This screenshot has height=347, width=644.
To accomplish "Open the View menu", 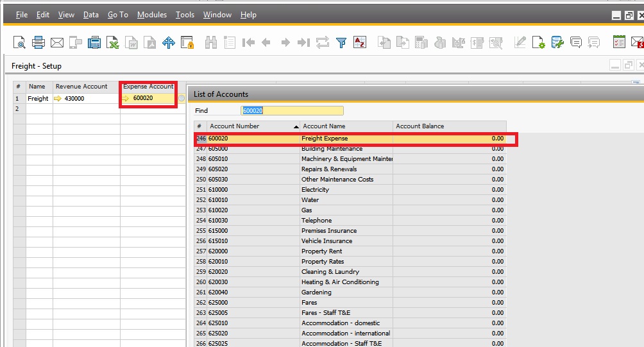I will click(x=66, y=15).
